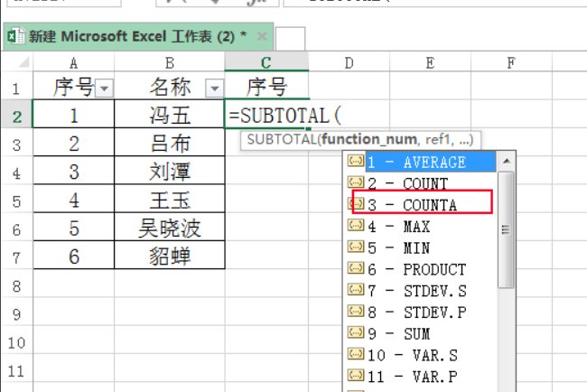Click function_num in the SUBTOTAL tooltip
Screen dimensions: 587x392
[x=369, y=139]
